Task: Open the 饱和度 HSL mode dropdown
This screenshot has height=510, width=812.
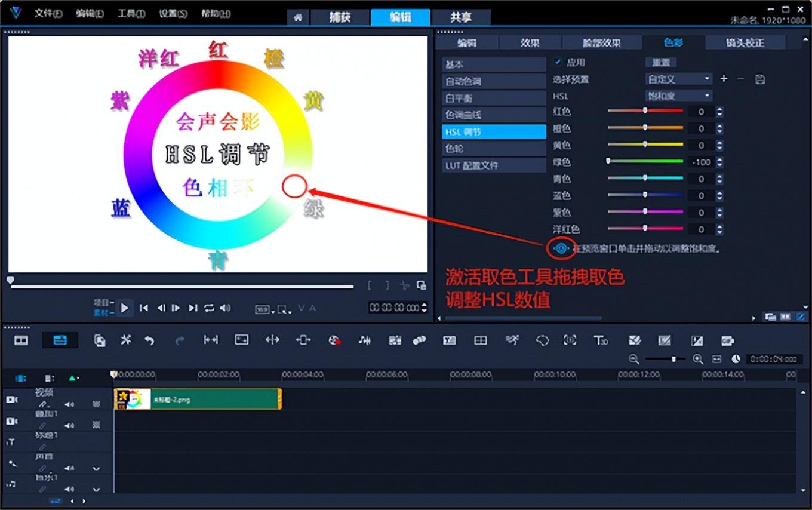Action: [x=679, y=96]
